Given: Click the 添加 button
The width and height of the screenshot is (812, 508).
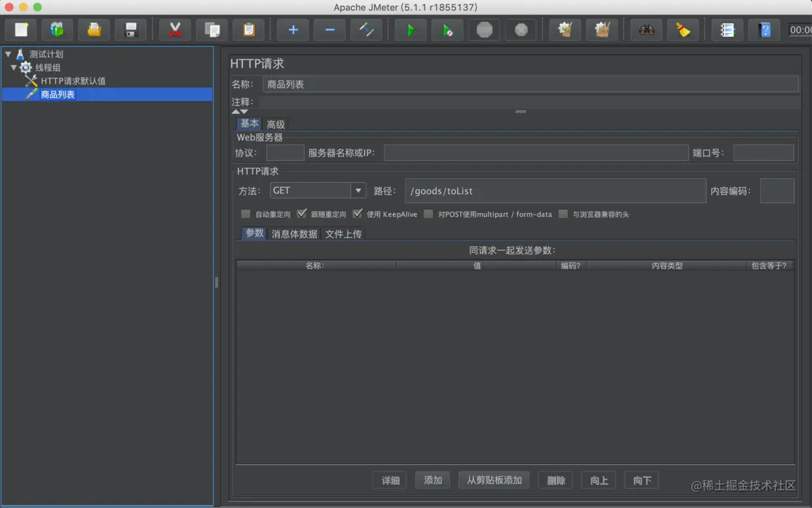Looking at the screenshot, I should pos(433,480).
